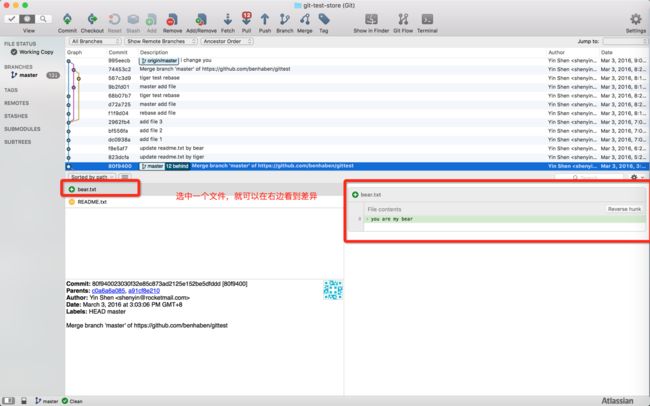Select commit 9b2fd01 master add file

pyautogui.click(x=357, y=87)
